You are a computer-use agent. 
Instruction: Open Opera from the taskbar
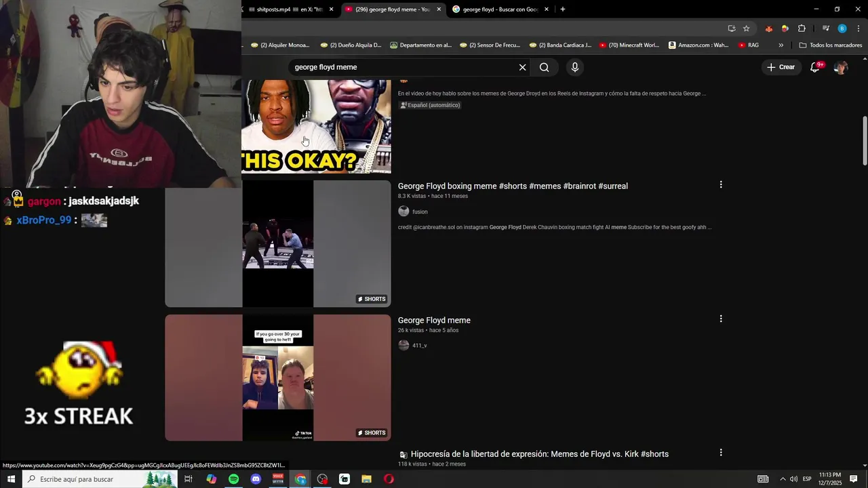(389, 479)
